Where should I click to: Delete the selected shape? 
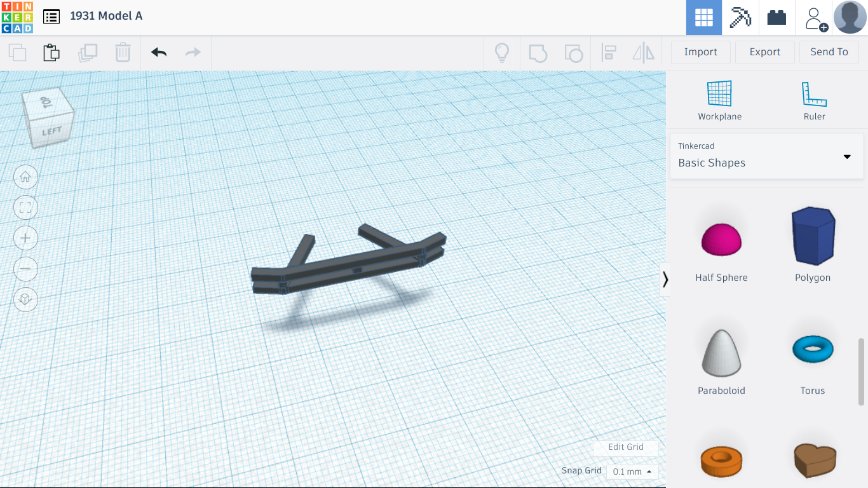tap(122, 52)
